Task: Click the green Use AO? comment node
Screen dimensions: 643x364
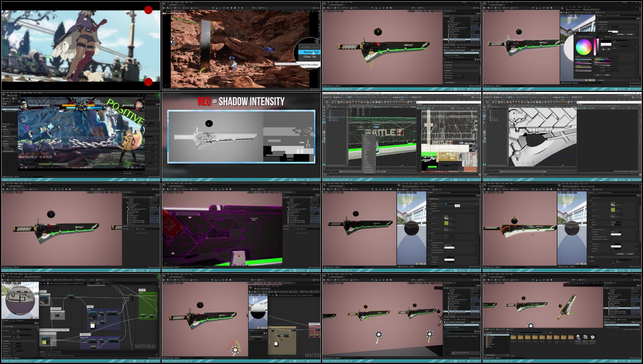Action: (148, 306)
